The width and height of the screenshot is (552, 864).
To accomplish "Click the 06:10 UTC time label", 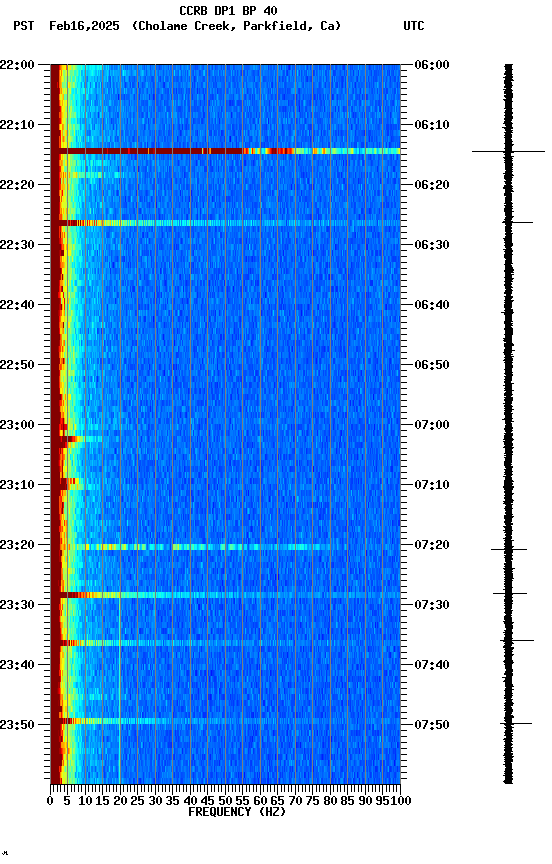I will coord(432,125).
